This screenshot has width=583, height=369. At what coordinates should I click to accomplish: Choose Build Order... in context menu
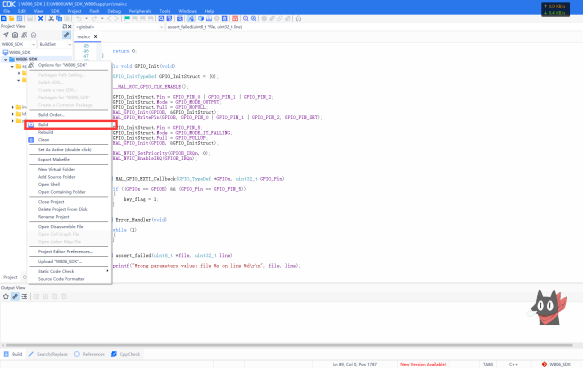tap(69, 115)
